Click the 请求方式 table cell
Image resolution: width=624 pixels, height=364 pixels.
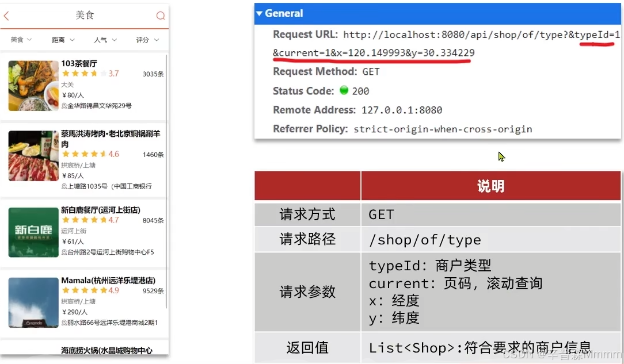(307, 214)
